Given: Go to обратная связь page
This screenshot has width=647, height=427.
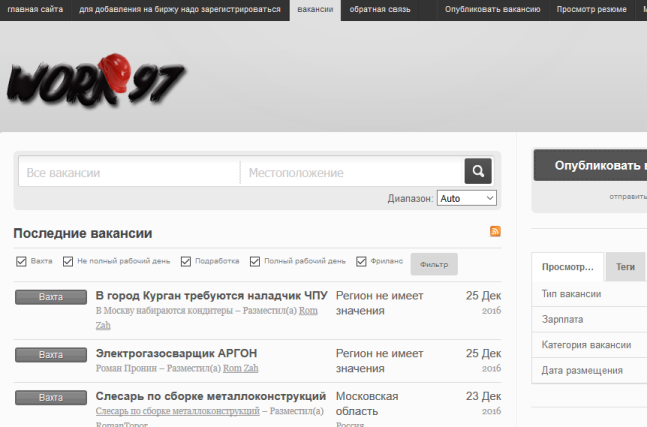Looking at the screenshot, I should pyautogui.click(x=377, y=9).
